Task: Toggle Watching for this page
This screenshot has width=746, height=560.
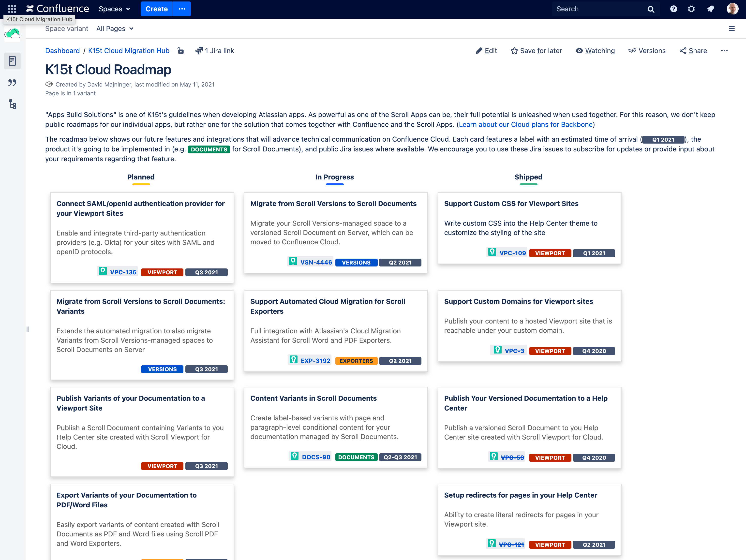Action: pyautogui.click(x=595, y=51)
